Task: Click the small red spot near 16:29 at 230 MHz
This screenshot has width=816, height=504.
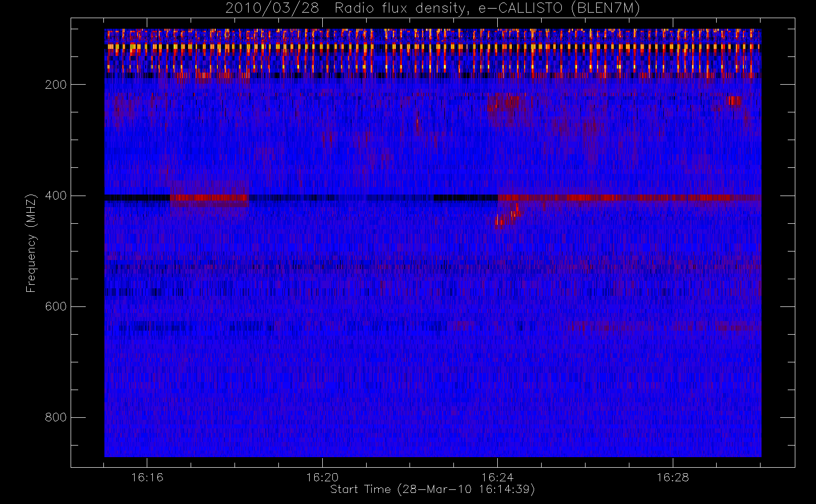Action: click(x=734, y=101)
